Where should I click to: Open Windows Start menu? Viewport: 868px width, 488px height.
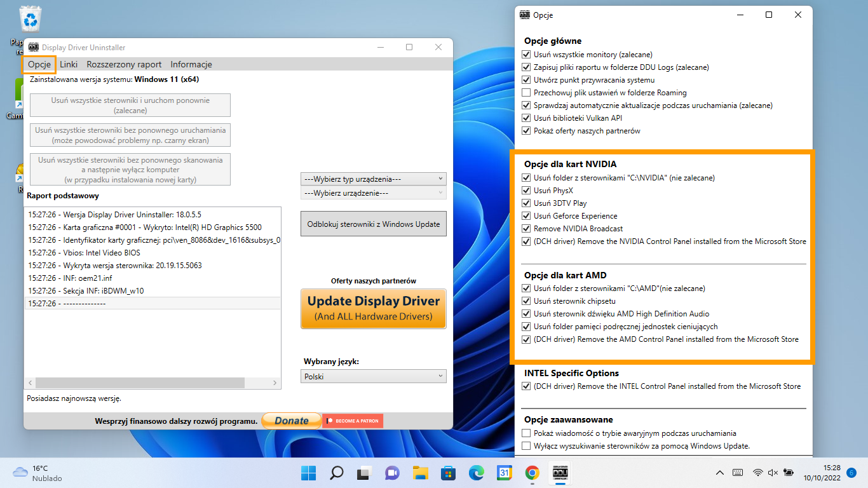click(308, 473)
